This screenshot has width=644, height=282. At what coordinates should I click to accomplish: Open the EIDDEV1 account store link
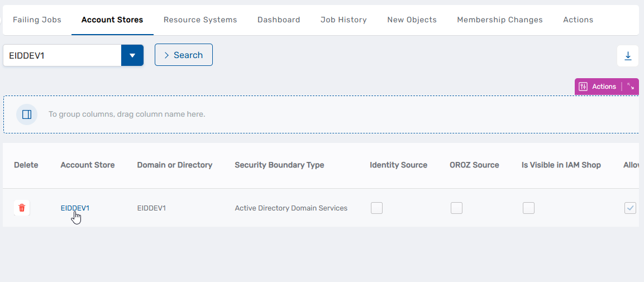coord(75,208)
